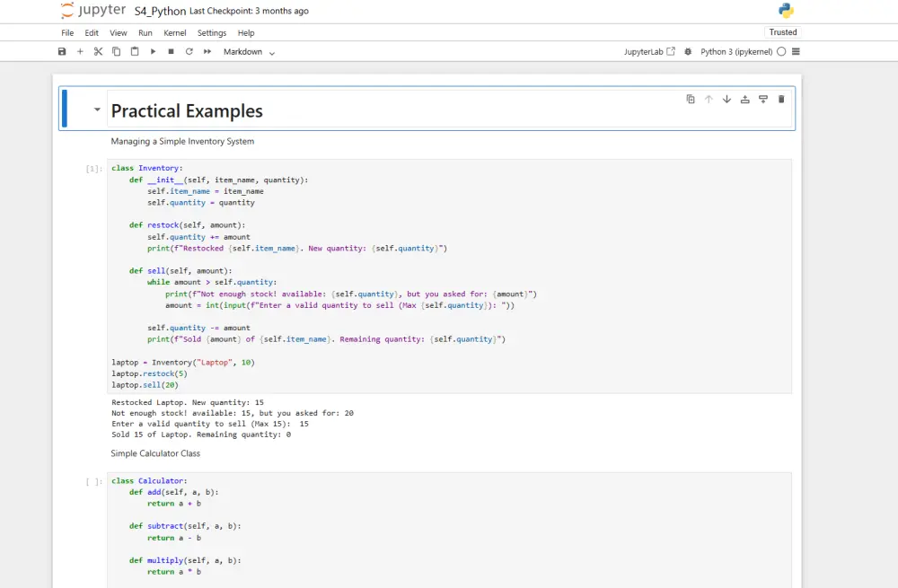
Task: Click the Simple Calculator Class text
Action: pyautogui.click(x=155, y=453)
